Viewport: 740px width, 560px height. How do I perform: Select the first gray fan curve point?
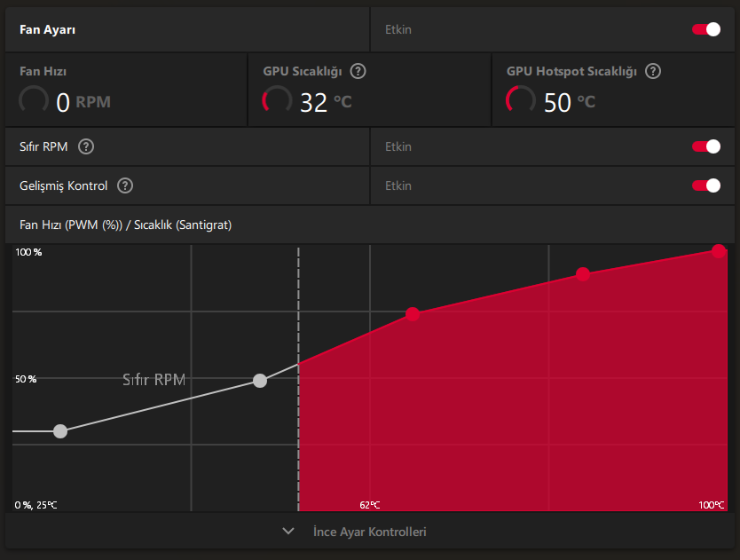pos(60,431)
